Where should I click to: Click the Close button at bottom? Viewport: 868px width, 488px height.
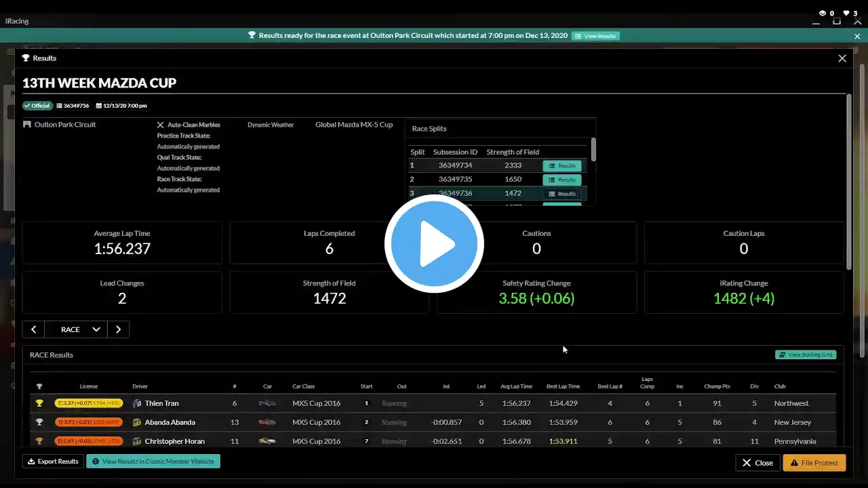click(757, 463)
